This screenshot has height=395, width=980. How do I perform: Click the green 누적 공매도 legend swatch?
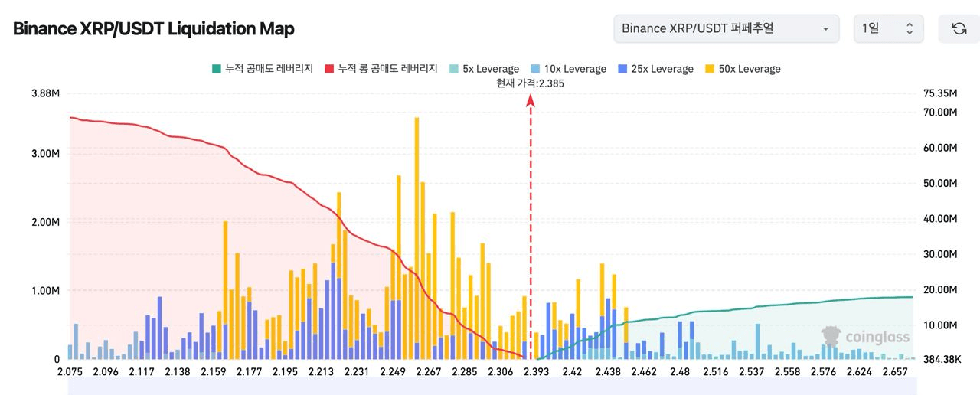[x=217, y=69]
